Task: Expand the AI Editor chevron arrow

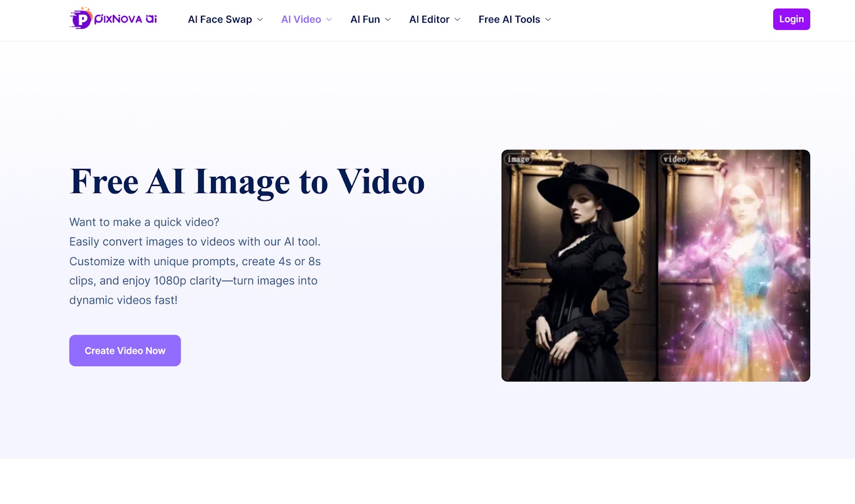Action: (457, 20)
